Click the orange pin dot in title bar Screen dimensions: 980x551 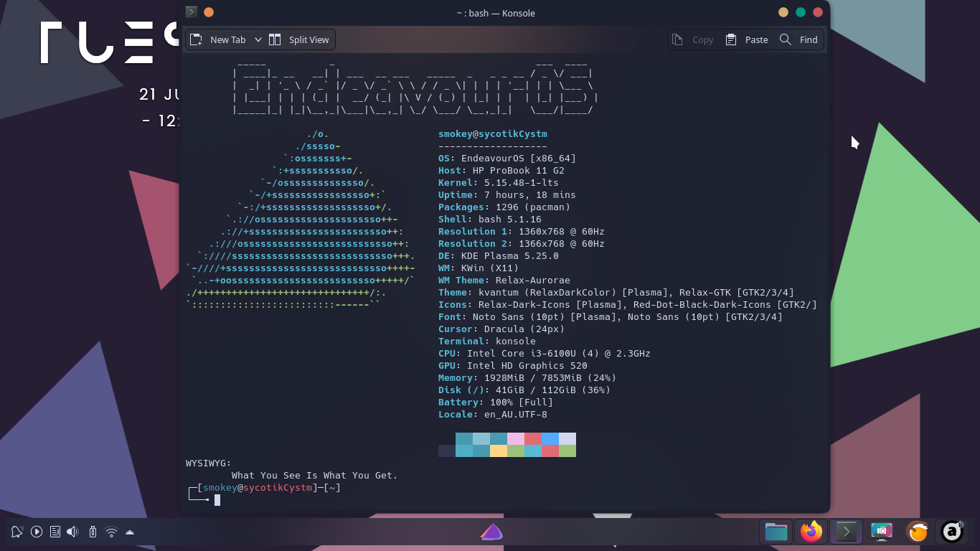(209, 12)
